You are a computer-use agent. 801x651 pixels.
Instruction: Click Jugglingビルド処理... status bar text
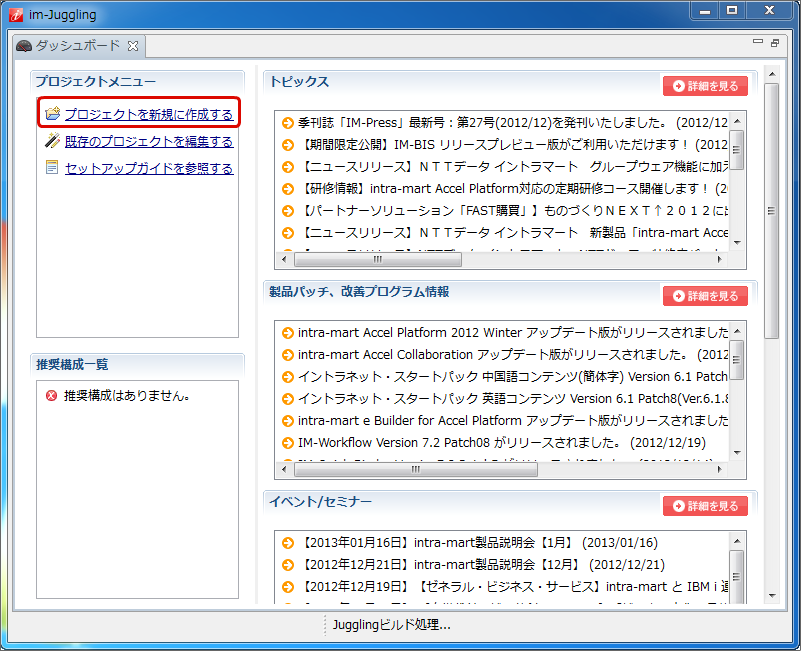click(x=391, y=625)
